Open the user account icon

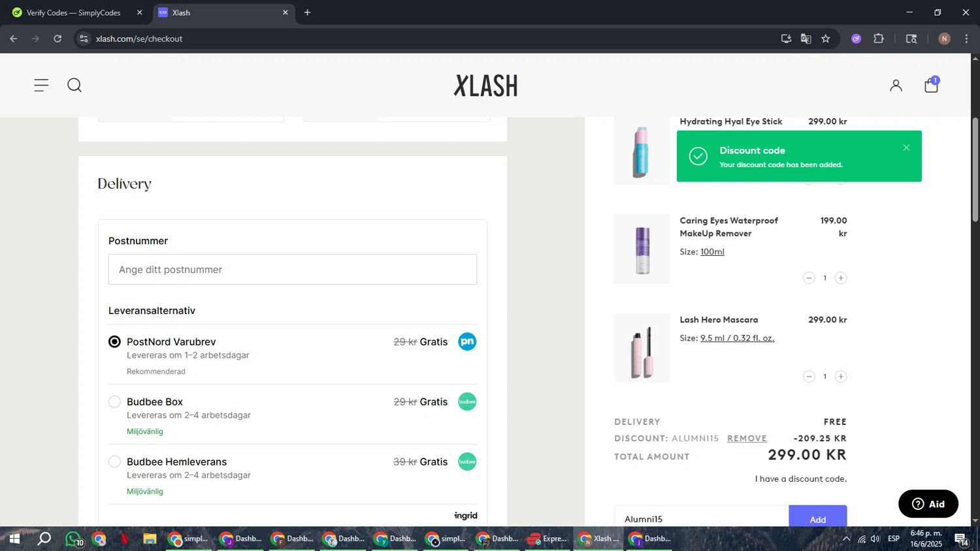(896, 86)
